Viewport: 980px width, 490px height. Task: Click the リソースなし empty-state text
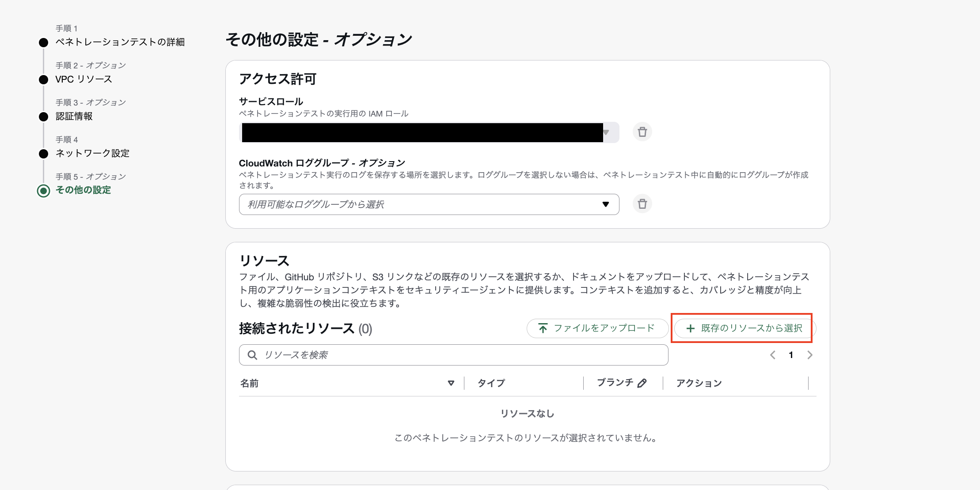point(527,414)
